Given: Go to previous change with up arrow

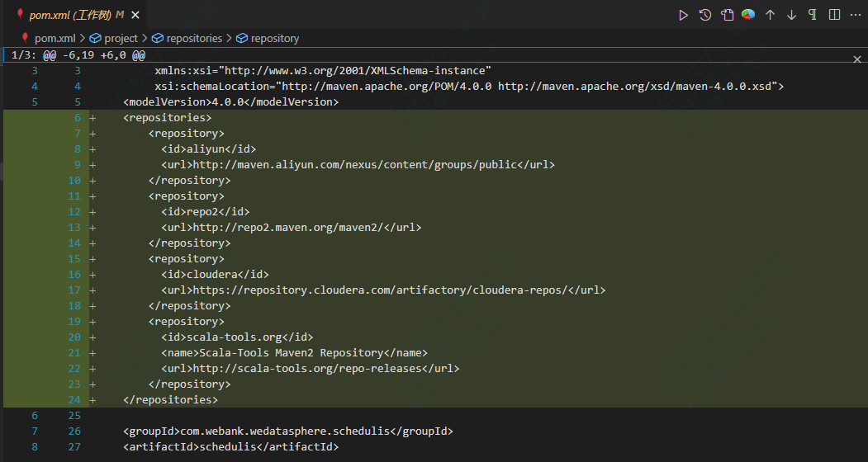Looking at the screenshot, I should tap(770, 15).
